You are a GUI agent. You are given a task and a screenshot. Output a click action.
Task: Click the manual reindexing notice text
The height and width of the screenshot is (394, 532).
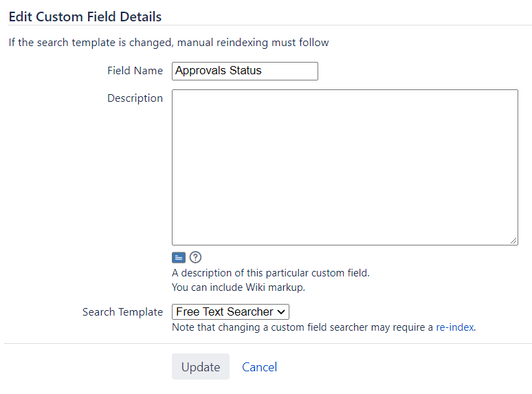168,43
